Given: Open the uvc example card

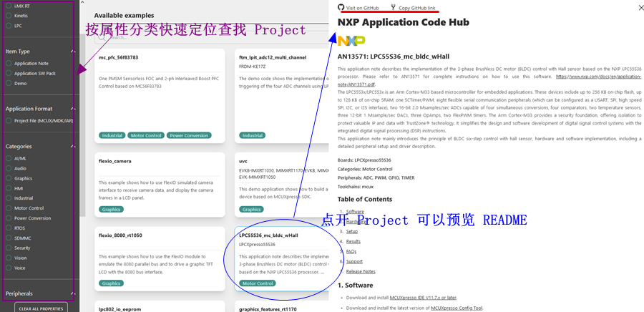Looking at the screenshot, I should coord(282,185).
